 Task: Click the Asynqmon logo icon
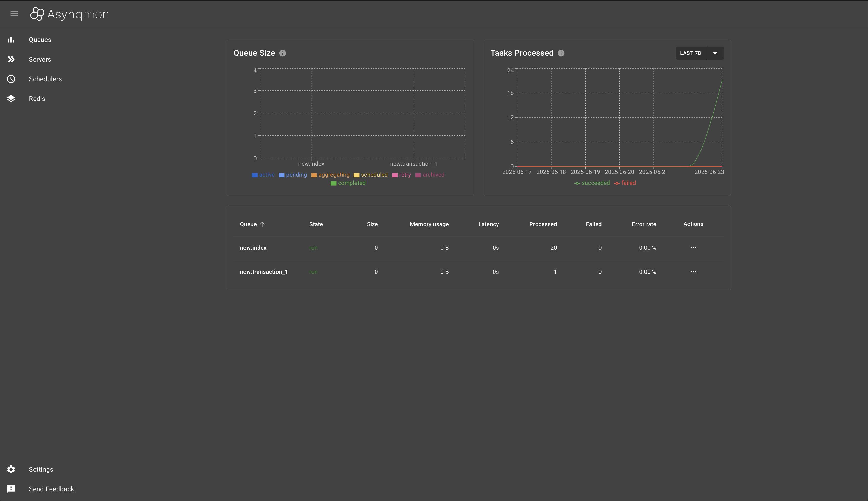37,14
